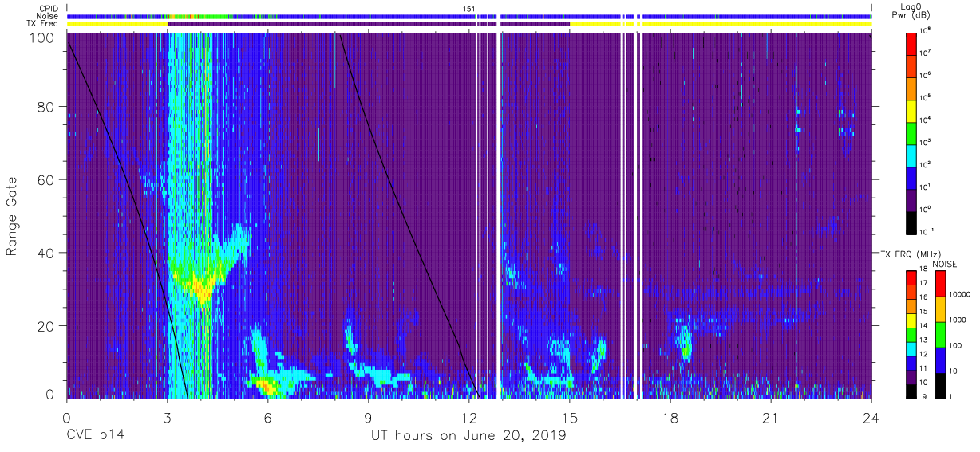Click UT hour tick label 9
This screenshot has height=452, width=980.
point(368,418)
